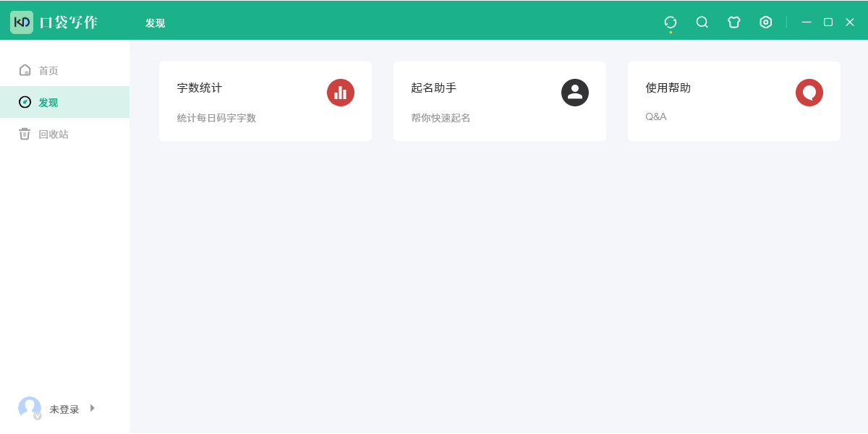
Task: Click the 未登录 login text
Action: coord(64,409)
